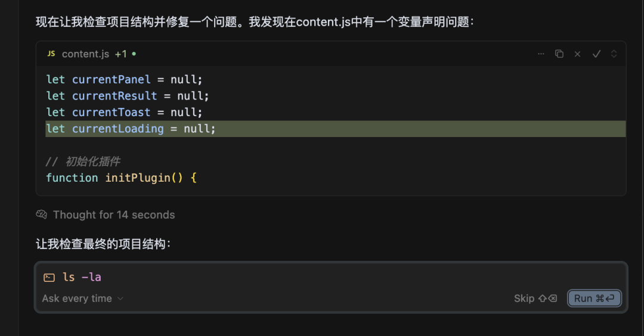
Task: Click the let currentPanel line
Action: (x=124, y=79)
